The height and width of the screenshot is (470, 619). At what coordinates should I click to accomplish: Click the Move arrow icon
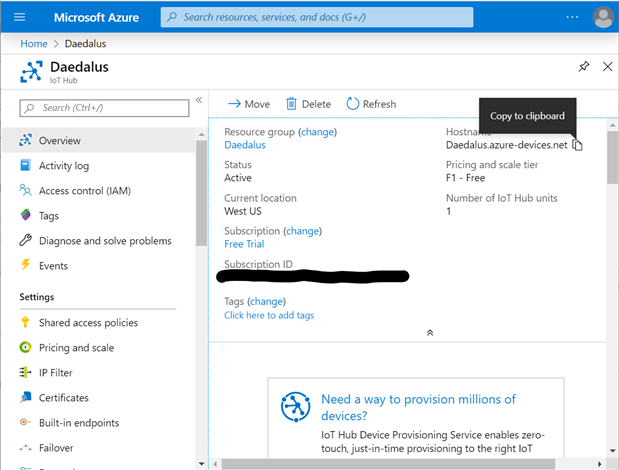point(234,104)
